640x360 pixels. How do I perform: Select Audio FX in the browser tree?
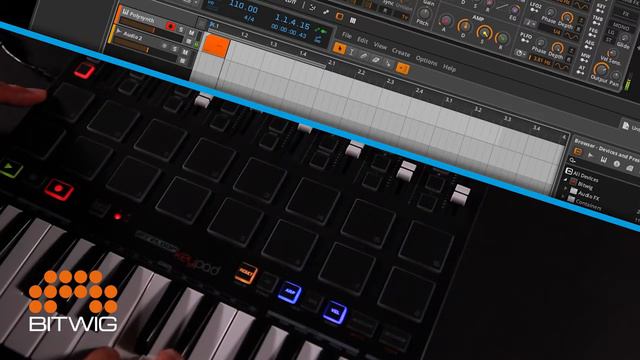[x=589, y=195]
